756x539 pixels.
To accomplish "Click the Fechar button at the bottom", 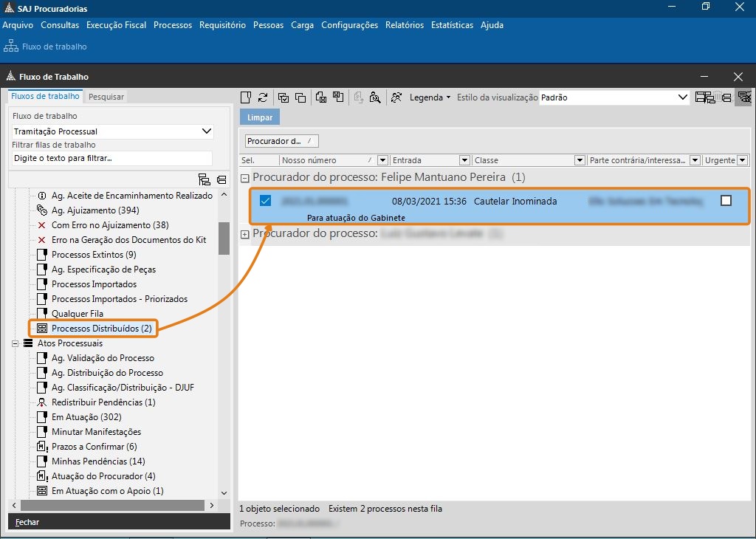I will click(x=27, y=522).
